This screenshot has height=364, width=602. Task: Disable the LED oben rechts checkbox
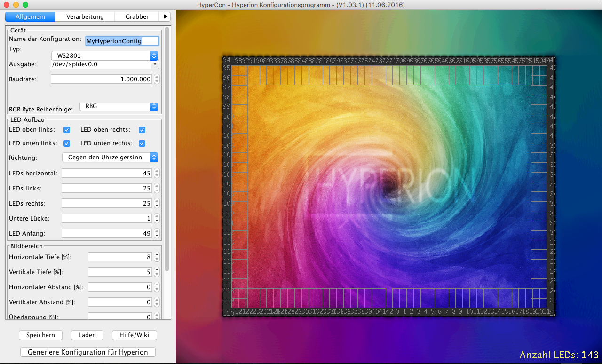142,129
